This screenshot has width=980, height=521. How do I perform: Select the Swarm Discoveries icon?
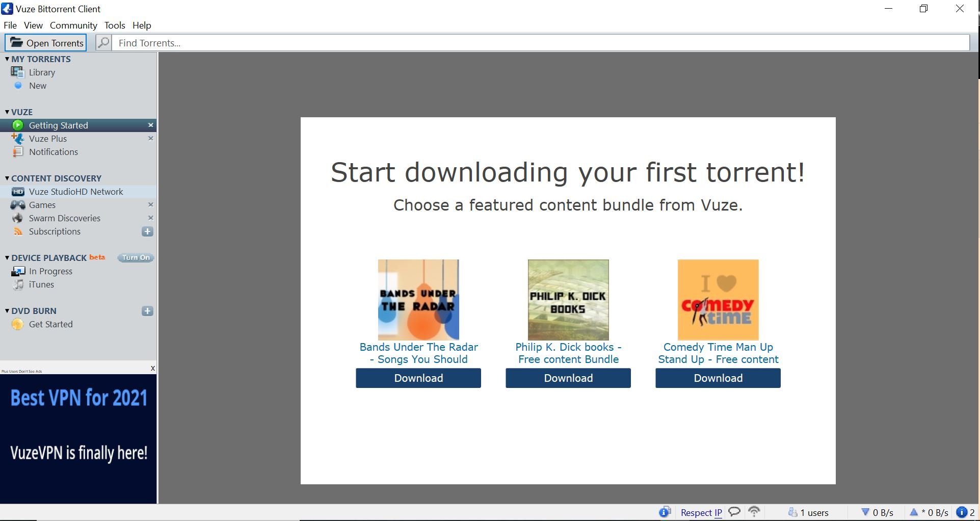coord(18,218)
